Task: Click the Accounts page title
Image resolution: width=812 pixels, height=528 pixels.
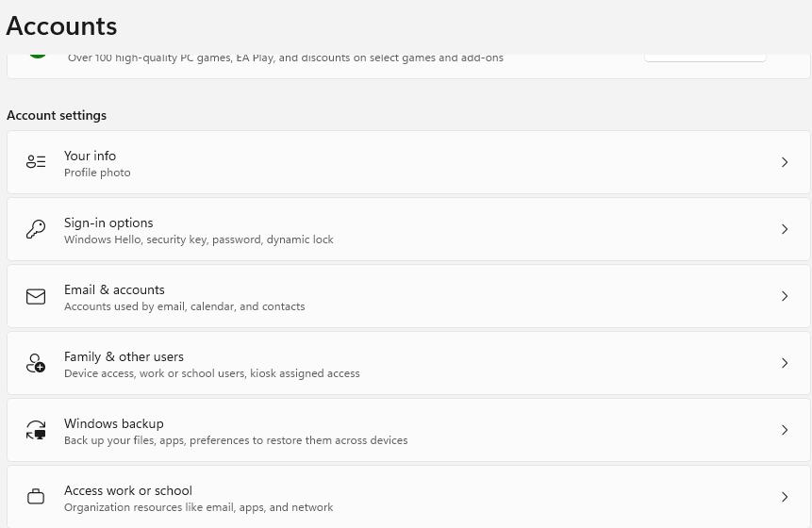Action: pyautogui.click(x=62, y=25)
